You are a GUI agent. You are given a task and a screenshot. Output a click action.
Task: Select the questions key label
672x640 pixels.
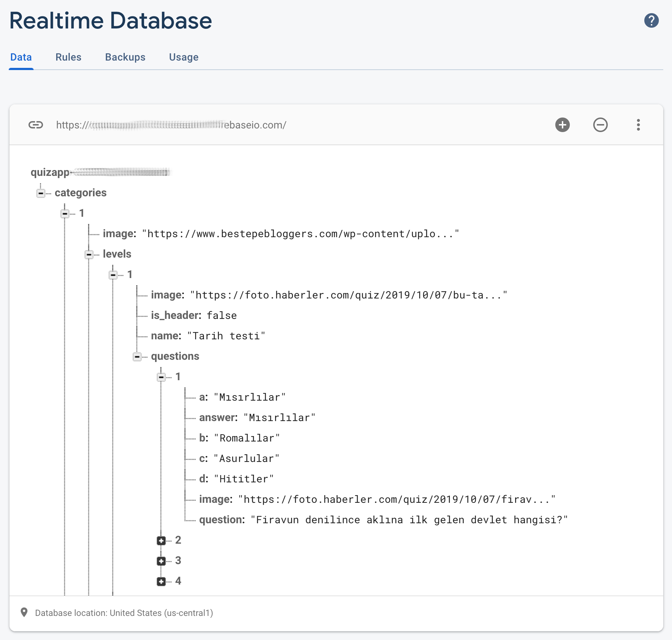pyautogui.click(x=175, y=356)
